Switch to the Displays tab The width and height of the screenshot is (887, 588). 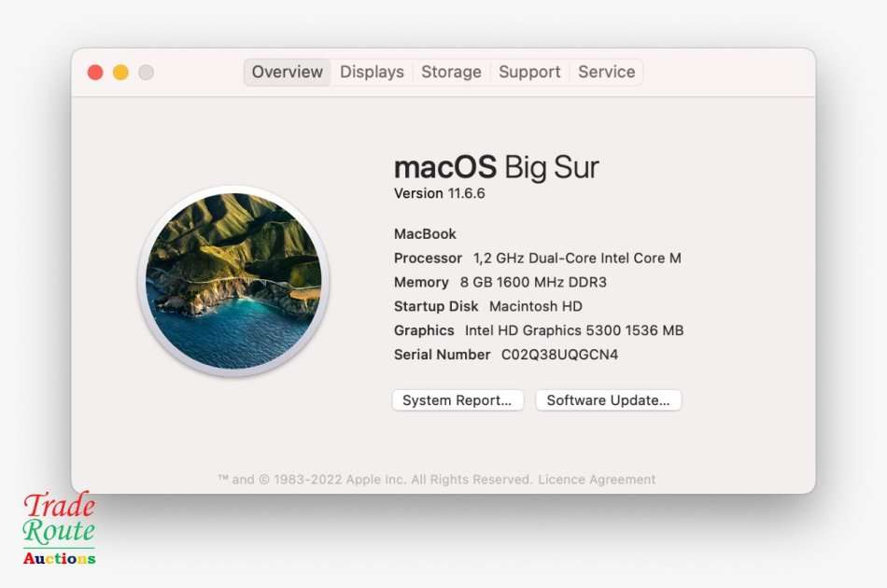372,72
